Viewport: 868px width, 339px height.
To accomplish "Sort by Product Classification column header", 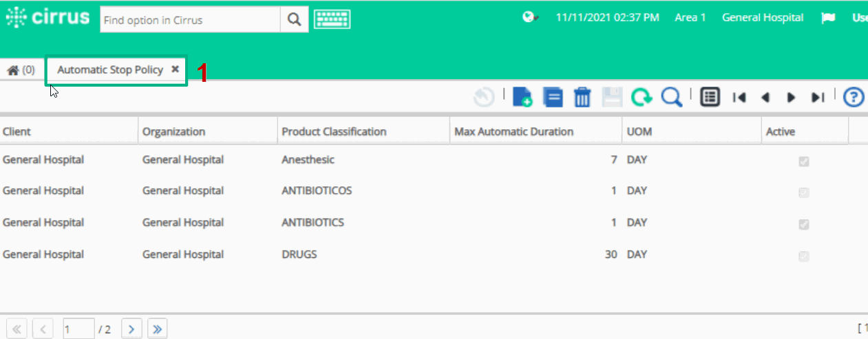I will 334,132.
